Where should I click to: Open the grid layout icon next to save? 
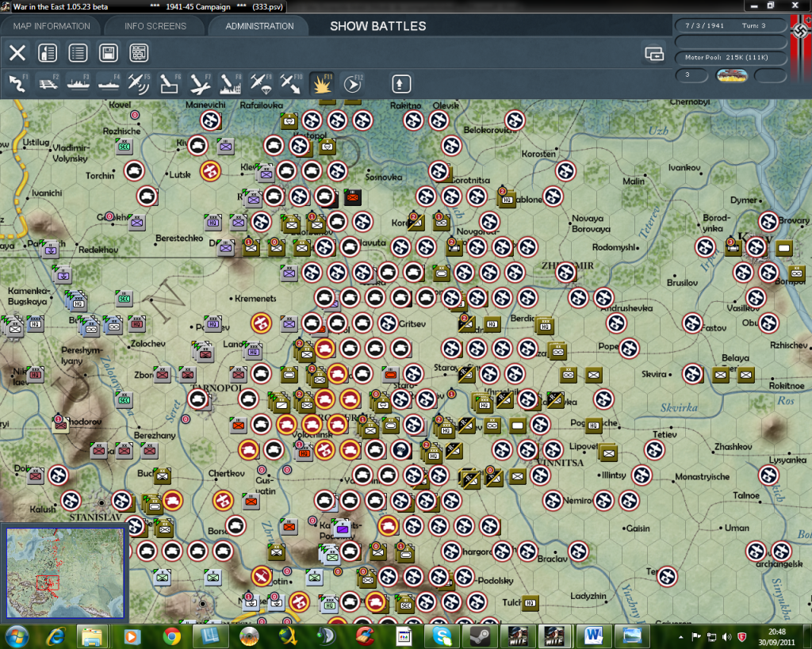pos(139,53)
